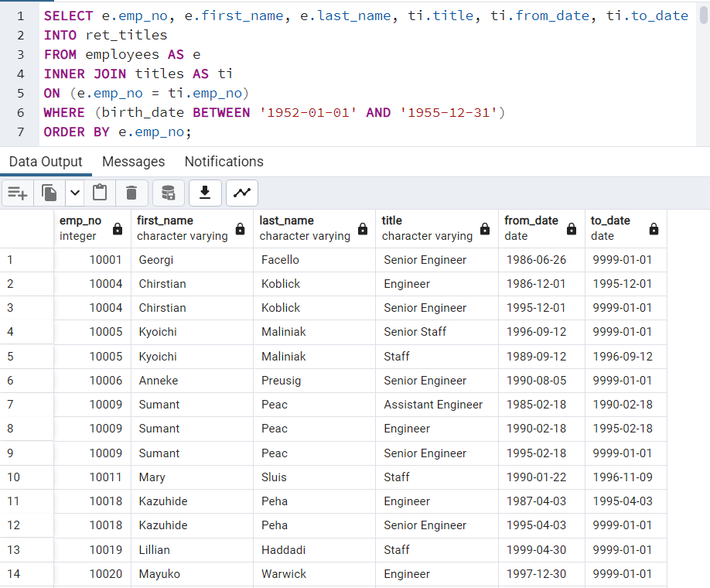710x588 pixels.
Task: Click the lock icon on title column
Action: [485, 228]
